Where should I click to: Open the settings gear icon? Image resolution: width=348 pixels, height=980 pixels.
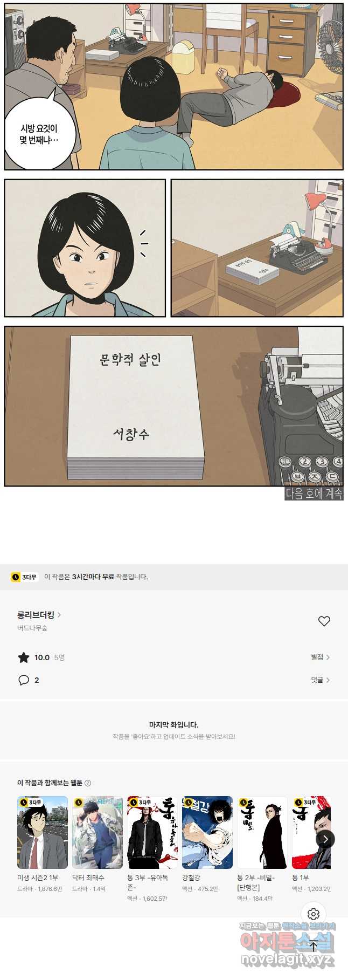tap(314, 914)
